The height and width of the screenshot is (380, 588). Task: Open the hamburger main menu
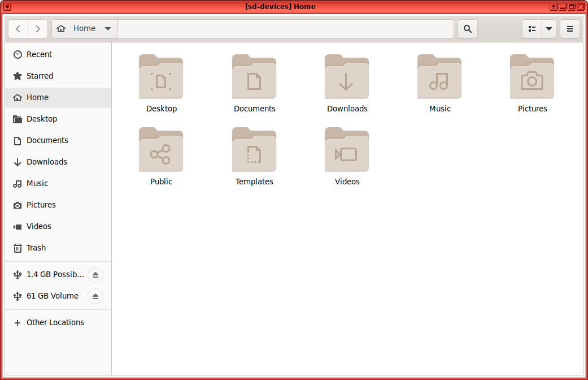click(569, 29)
